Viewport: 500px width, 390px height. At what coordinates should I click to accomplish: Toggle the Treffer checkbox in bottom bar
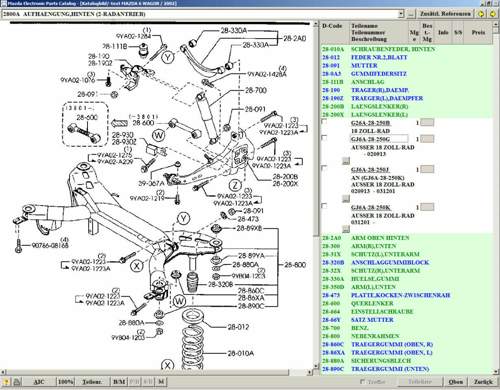[363, 381]
